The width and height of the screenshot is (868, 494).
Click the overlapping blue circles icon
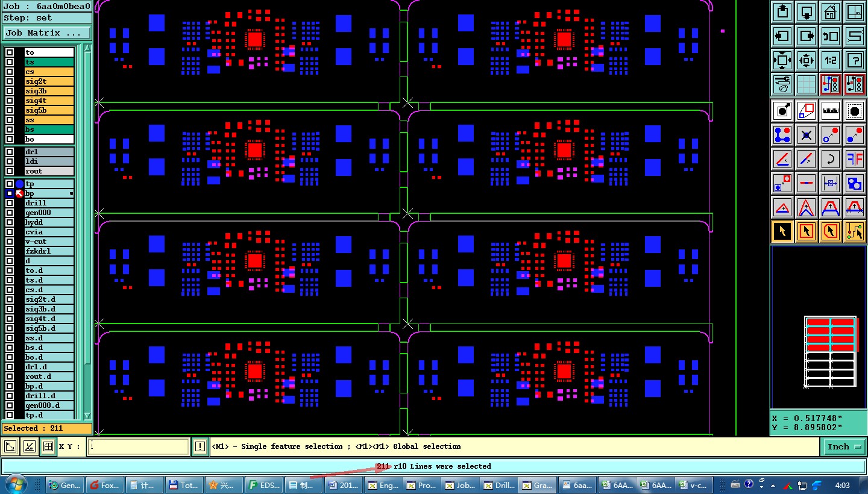pos(855,183)
